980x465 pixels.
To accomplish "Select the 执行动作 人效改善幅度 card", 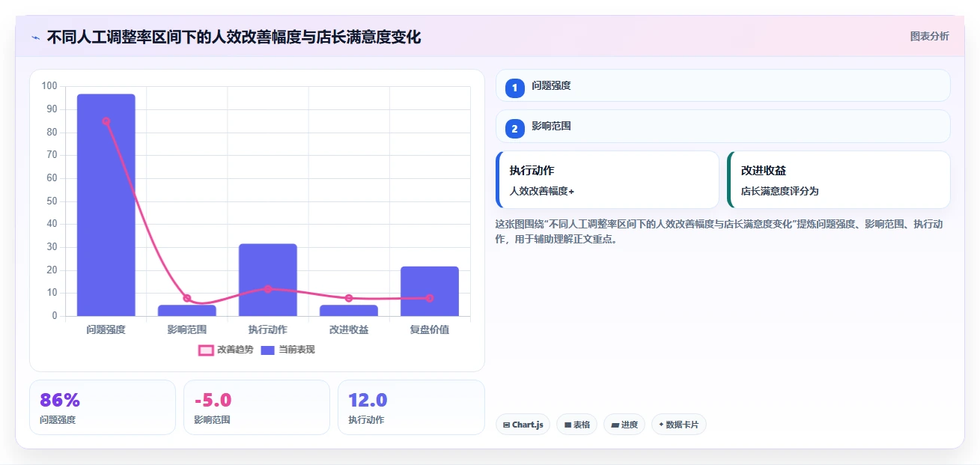I will pos(607,180).
